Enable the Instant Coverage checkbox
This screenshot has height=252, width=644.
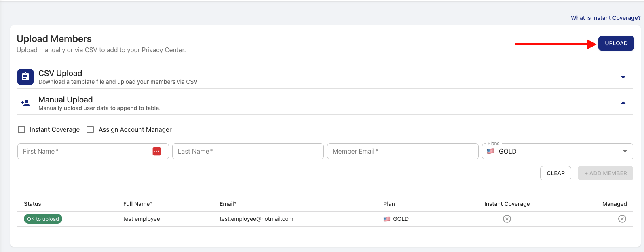21,129
